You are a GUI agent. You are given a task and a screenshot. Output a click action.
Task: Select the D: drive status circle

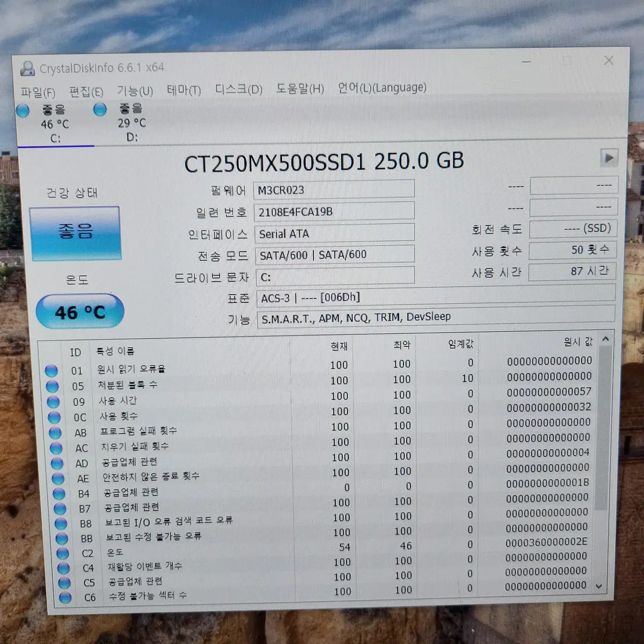tap(100, 109)
